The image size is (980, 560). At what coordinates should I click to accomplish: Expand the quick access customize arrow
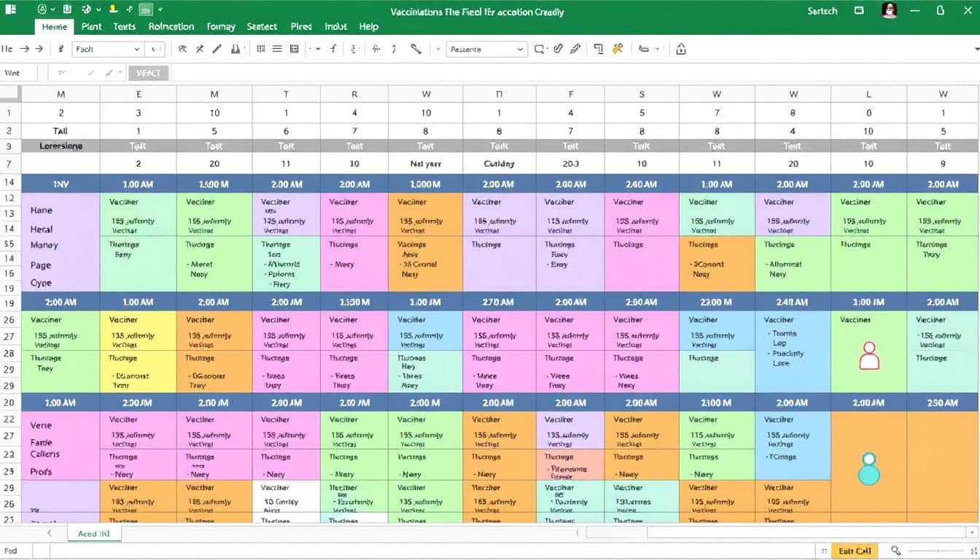[x=160, y=10]
